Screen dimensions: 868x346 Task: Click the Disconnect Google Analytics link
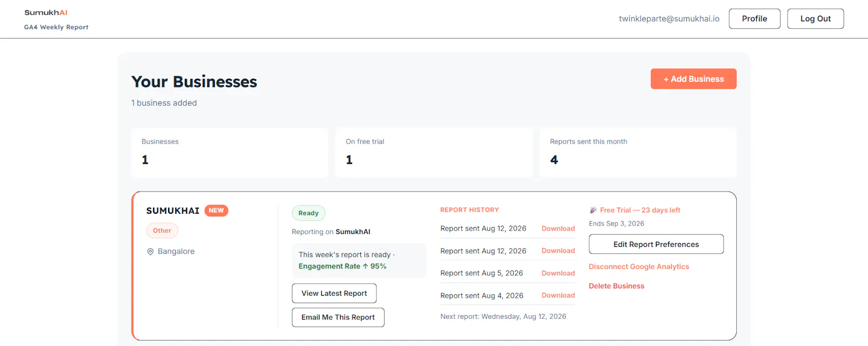click(639, 267)
